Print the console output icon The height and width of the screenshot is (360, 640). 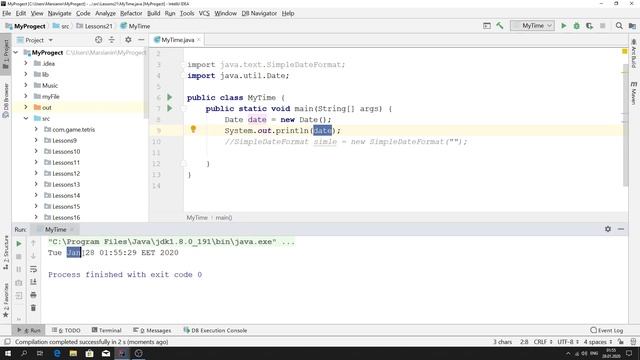[33, 295]
